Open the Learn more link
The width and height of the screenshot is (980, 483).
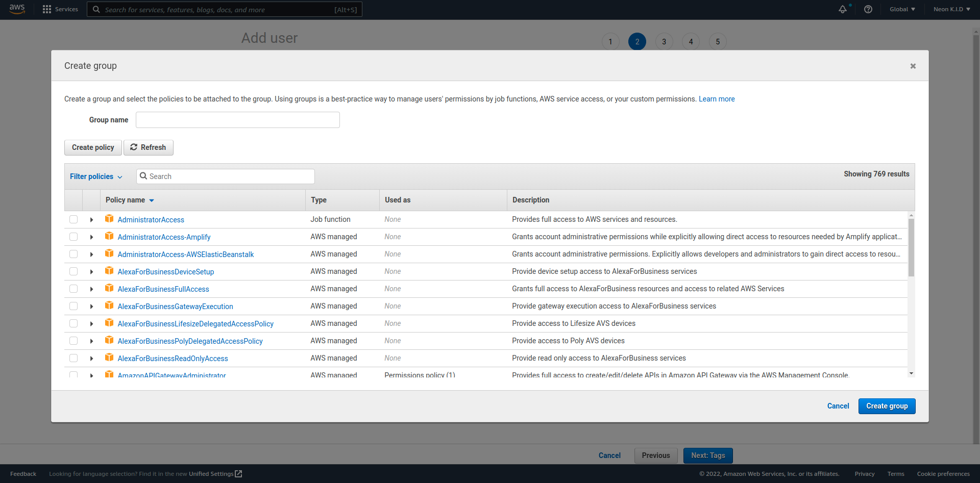pos(717,99)
